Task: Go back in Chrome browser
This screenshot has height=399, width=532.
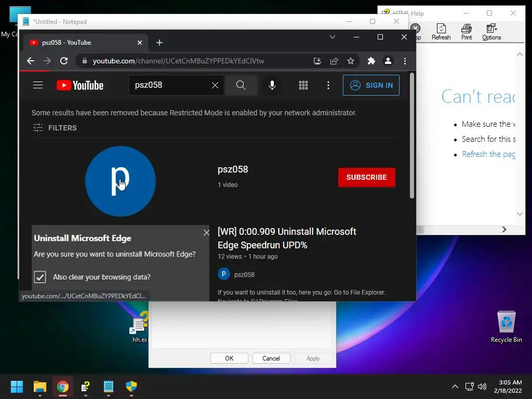Action: click(31, 61)
